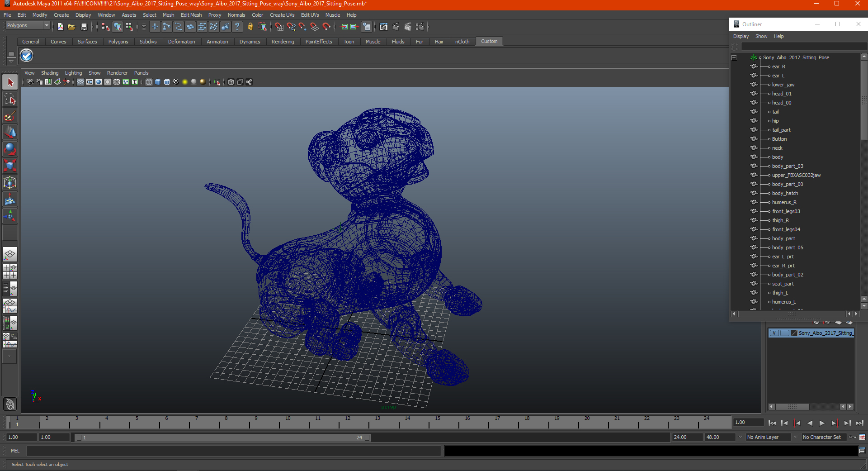Pick the Rotate tool sphere icon

tap(10, 149)
